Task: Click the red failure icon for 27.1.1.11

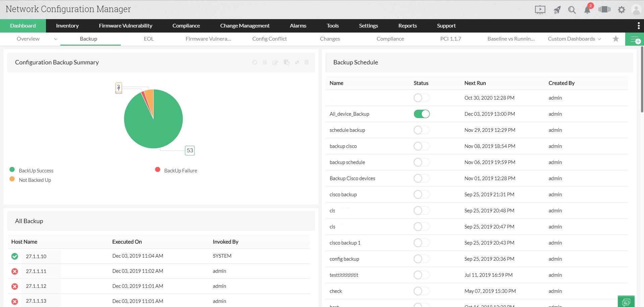Action: pos(15,271)
